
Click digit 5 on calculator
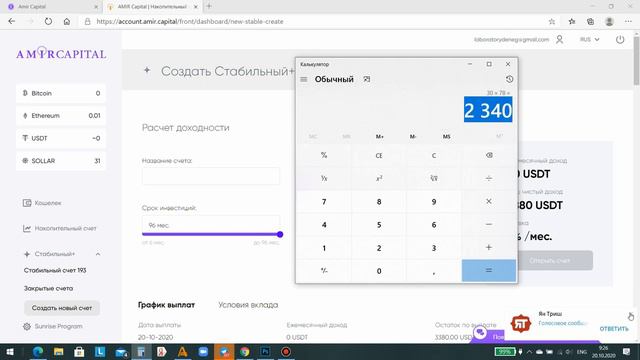379,224
